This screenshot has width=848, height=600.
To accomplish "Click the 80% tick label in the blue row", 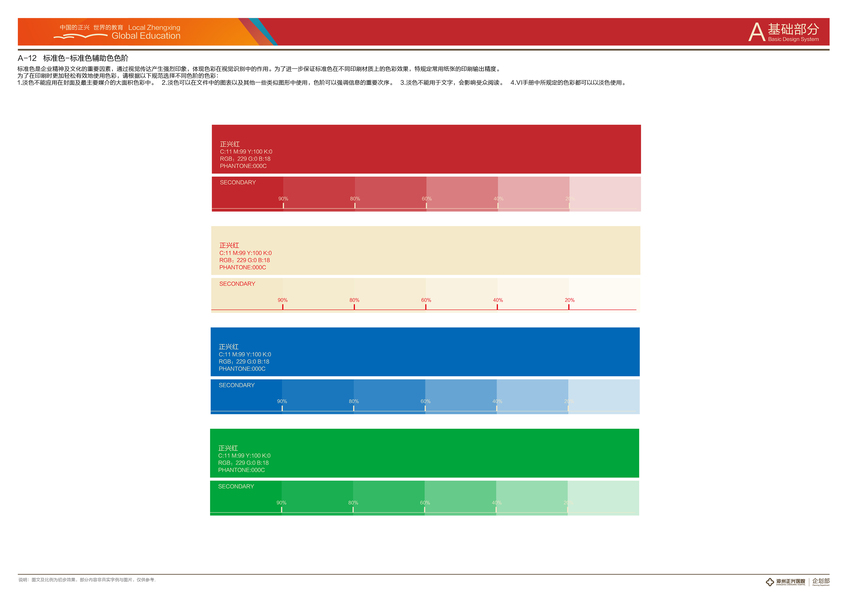I will click(354, 401).
